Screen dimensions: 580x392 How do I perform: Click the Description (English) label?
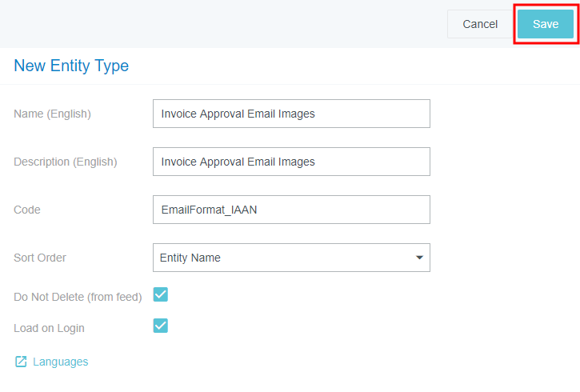66,162
